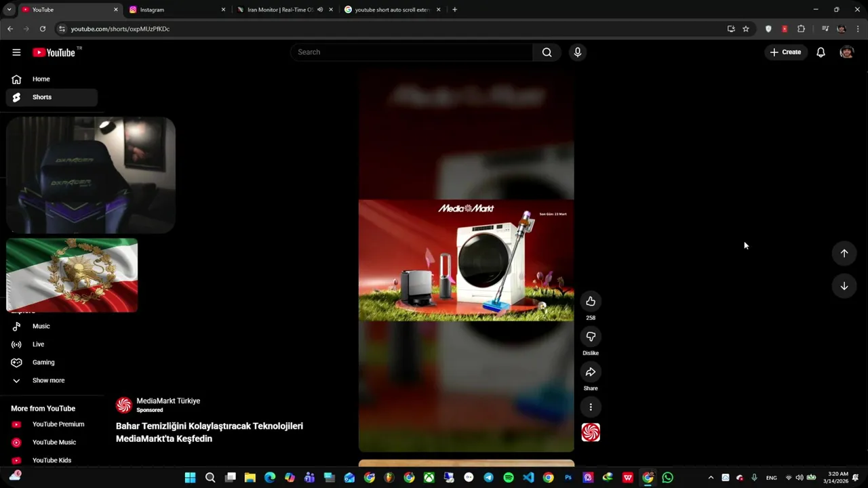The height and width of the screenshot is (488, 868).
Task: Skip to the next short with down arrow
Action: point(844,286)
